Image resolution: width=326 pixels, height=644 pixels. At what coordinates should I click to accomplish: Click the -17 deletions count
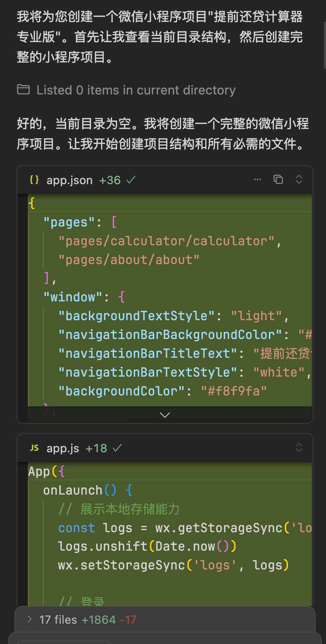(x=128, y=620)
